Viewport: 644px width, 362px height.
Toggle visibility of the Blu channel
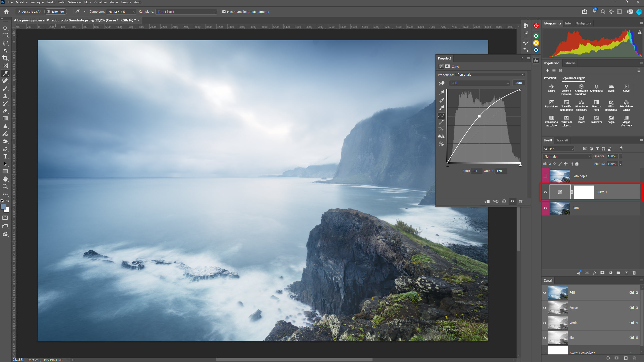pyautogui.click(x=545, y=338)
